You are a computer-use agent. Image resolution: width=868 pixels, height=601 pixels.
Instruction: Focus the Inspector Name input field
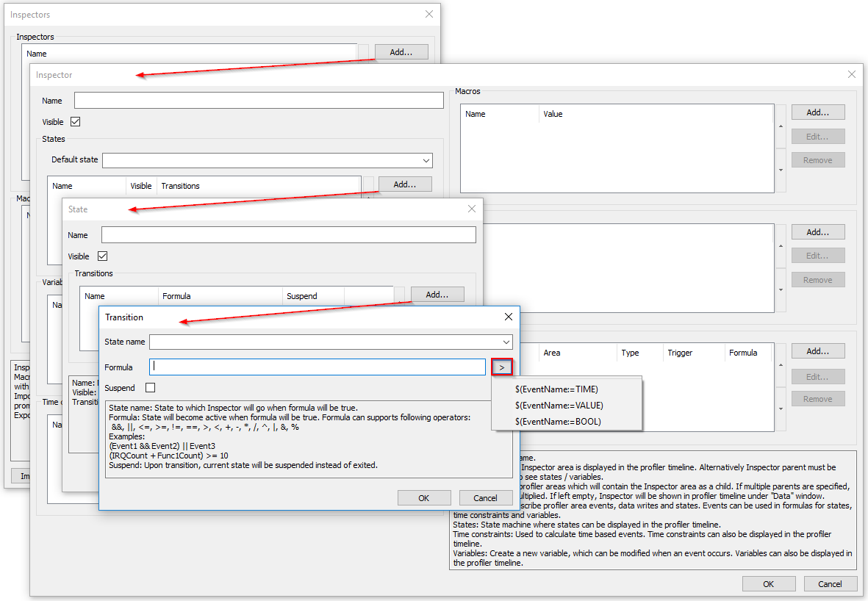(x=259, y=101)
